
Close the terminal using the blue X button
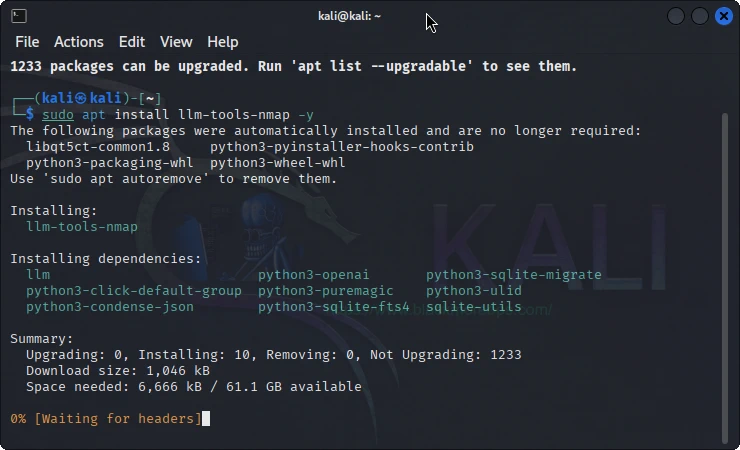[723, 16]
